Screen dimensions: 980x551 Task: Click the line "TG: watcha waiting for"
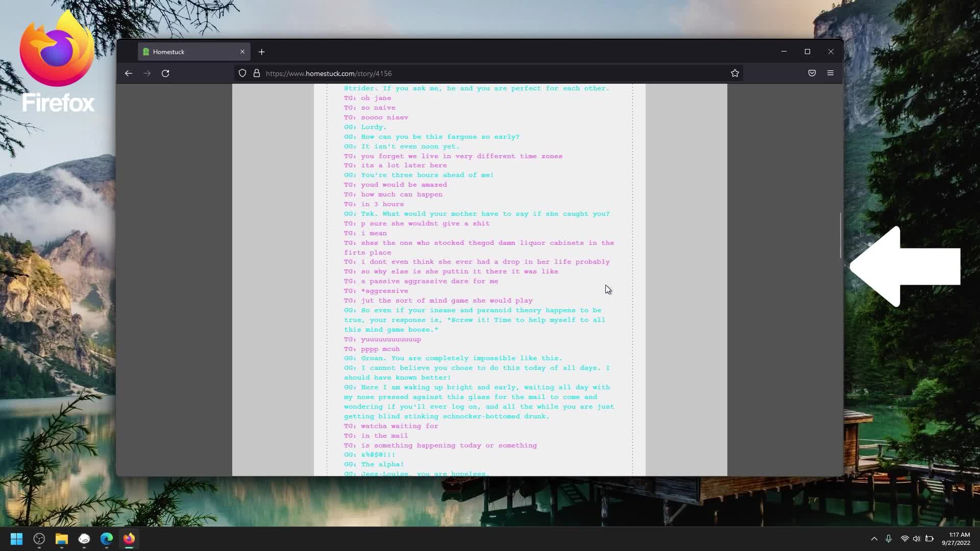coord(391,426)
